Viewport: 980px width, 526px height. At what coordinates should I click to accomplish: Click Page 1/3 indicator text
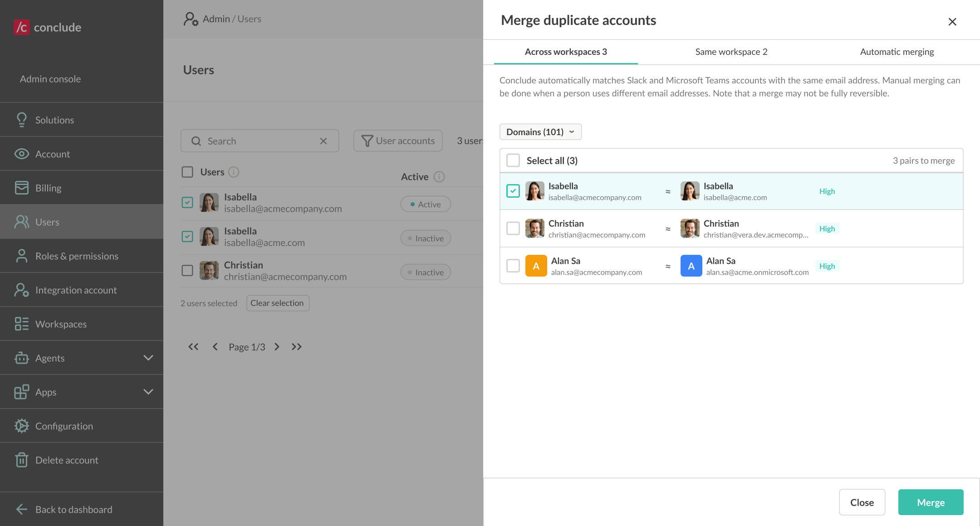[x=247, y=347]
